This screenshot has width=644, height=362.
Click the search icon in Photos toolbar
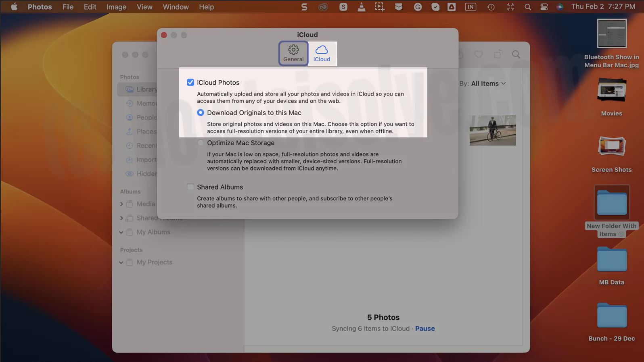pyautogui.click(x=516, y=54)
